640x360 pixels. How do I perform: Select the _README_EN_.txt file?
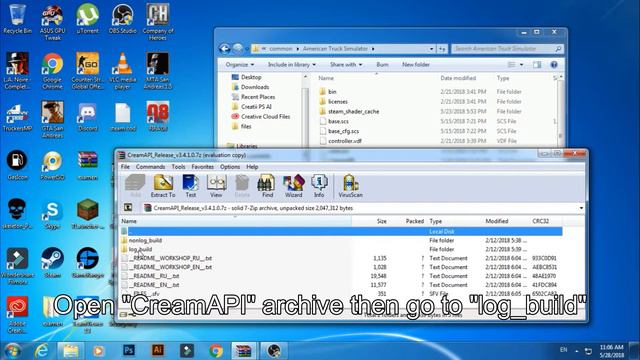coord(154,285)
